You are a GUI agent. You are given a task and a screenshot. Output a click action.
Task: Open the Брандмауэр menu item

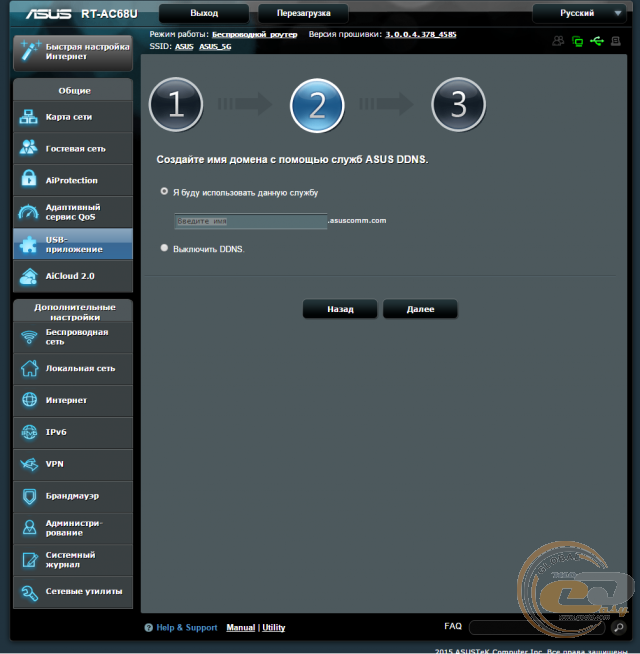click(x=73, y=496)
